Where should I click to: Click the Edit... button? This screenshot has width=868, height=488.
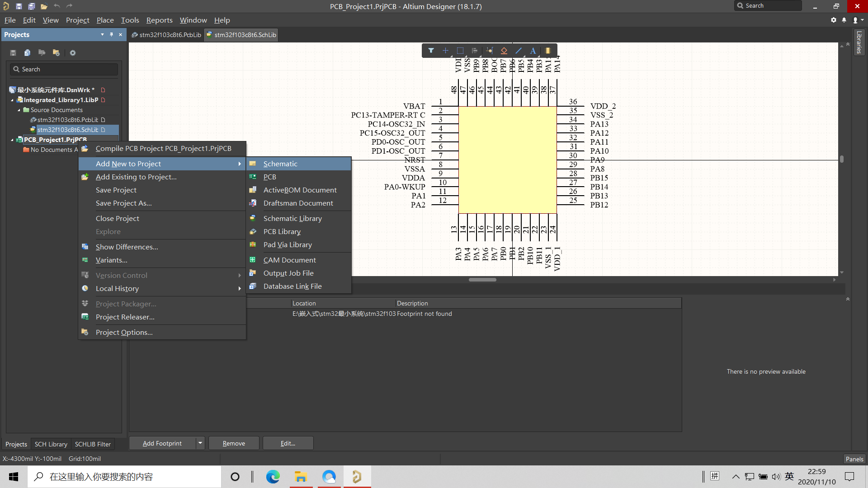click(288, 443)
